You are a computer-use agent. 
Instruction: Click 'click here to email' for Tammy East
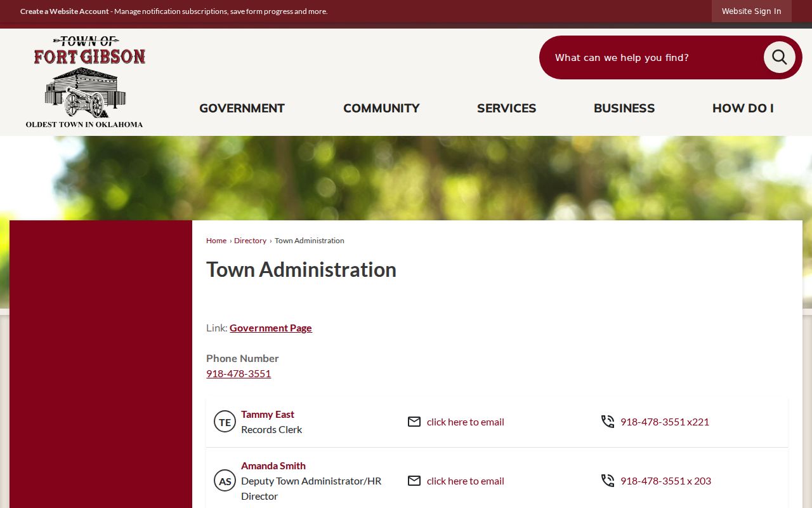coord(466,422)
